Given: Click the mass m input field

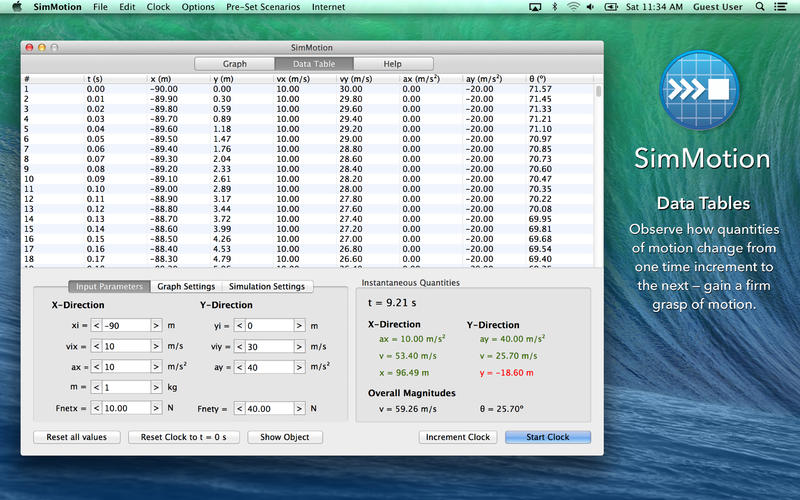Looking at the screenshot, I should point(127,388).
